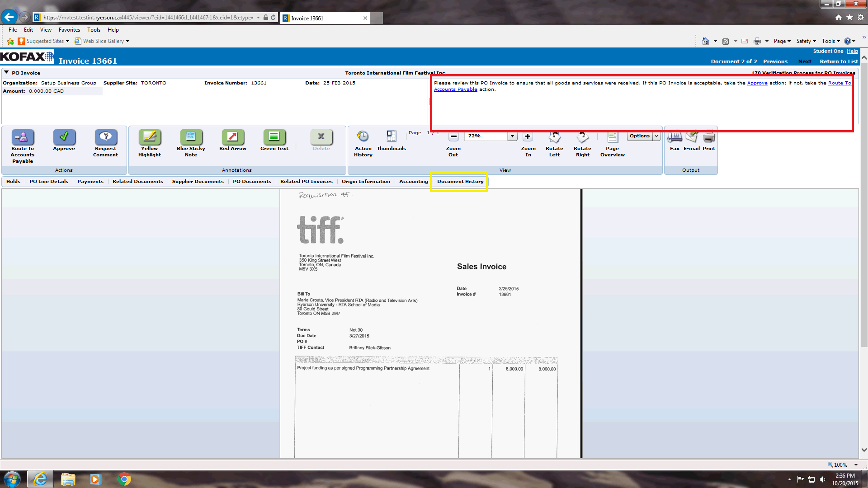Click Route To Accounts Payable icon

[x=23, y=137]
